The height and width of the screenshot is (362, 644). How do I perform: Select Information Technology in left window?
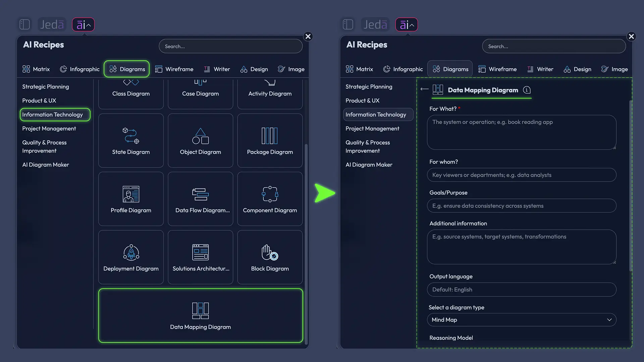(55, 115)
